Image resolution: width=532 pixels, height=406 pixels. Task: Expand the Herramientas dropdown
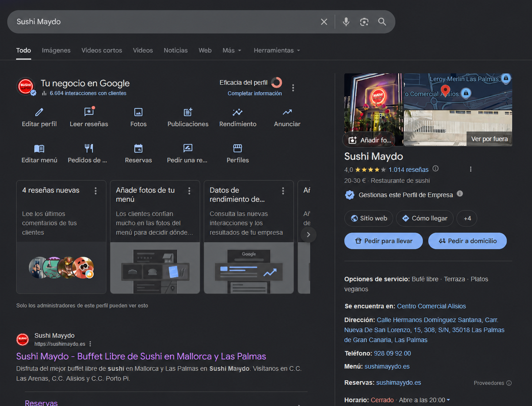277,50
